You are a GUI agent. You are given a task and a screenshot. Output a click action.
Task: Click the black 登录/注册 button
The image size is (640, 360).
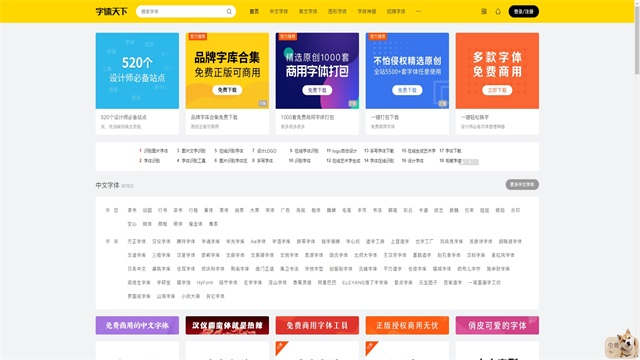click(523, 11)
